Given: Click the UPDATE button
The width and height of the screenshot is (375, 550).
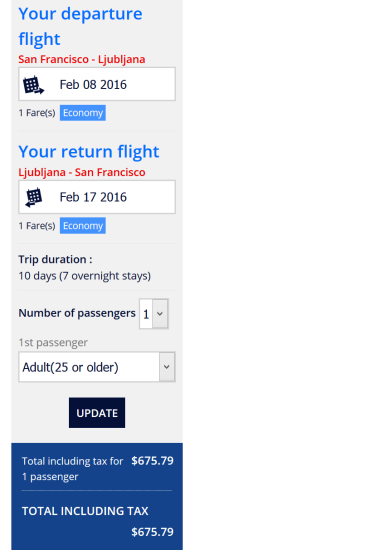Looking at the screenshot, I should tap(97, 413).
